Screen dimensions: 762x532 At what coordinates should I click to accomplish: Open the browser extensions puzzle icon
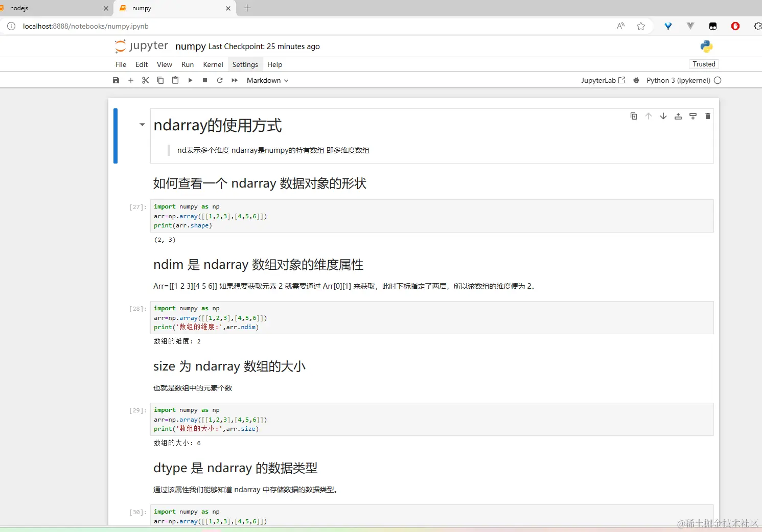[x=757, y=26]
